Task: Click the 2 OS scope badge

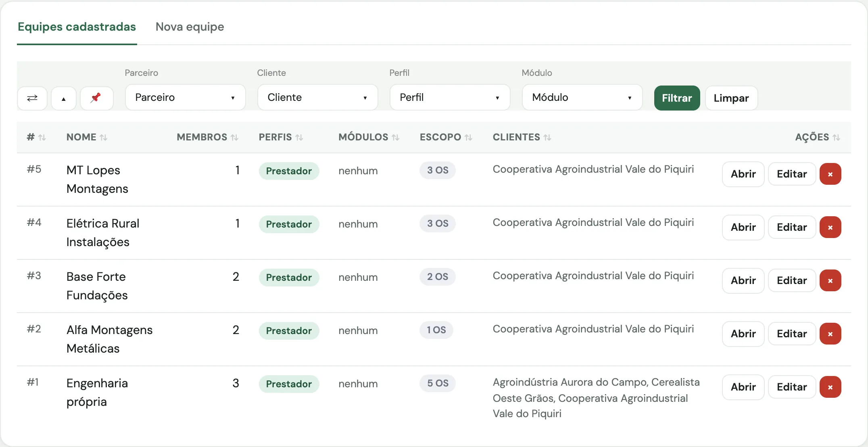Action: pyautogui.click(x=438, y=277)
